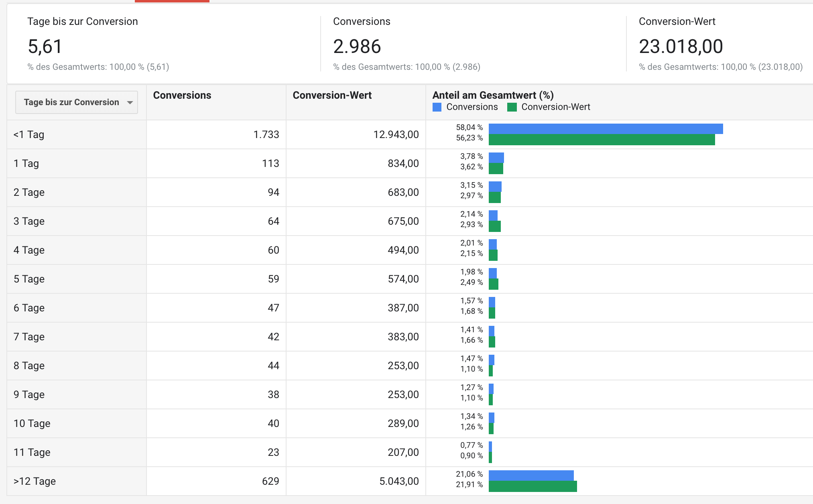Click the 21,91 % percentage label
The height and width of the screenshot is (504, 813).
469,485
